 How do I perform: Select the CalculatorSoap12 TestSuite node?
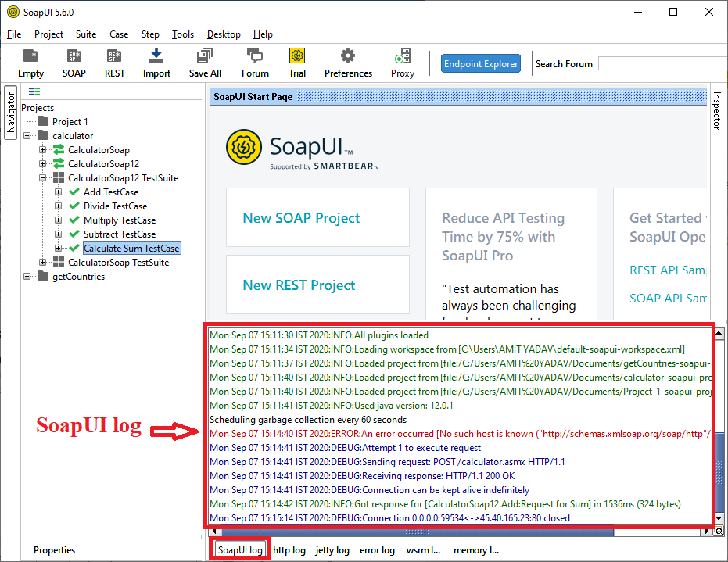click(123, 177)
